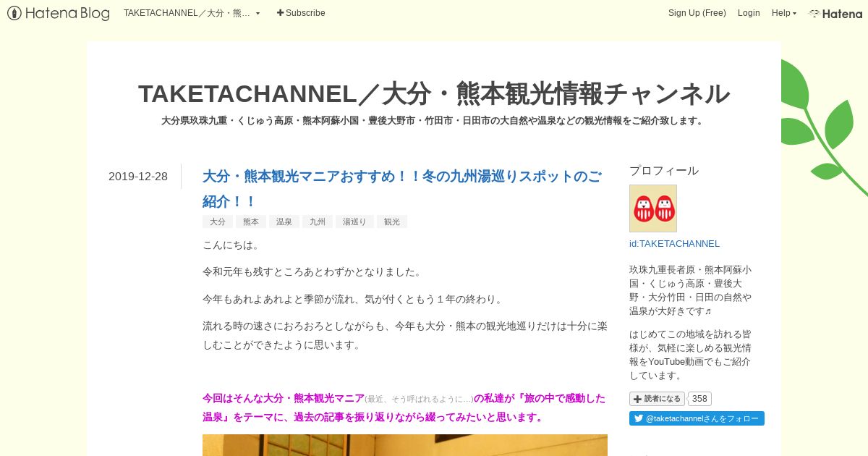The image size is (868, 456).
Task: Open the Hatena Blog logo home link
Action: coord(59,13)
